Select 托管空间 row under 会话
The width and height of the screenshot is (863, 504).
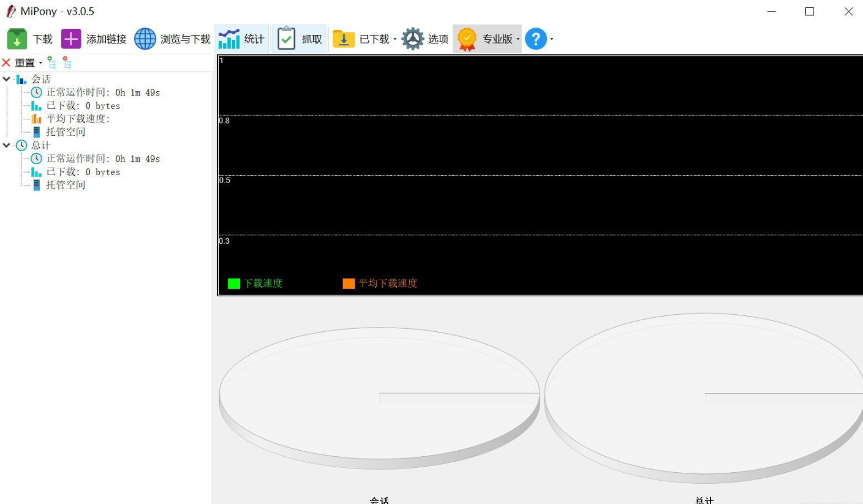coord(58,132)
